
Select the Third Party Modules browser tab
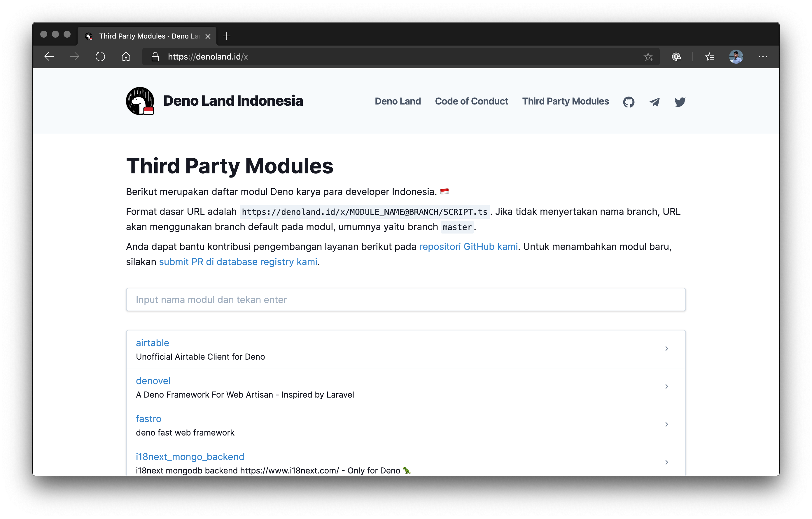coord(147,36)
